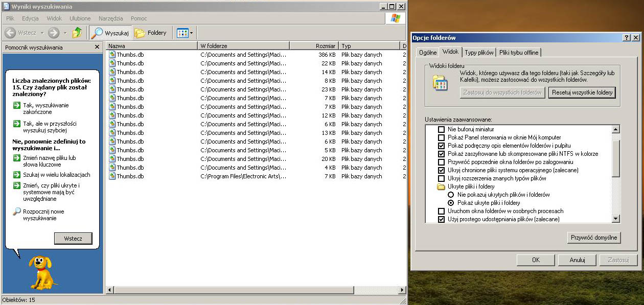Open the Edycja menu

pos(30,18)
